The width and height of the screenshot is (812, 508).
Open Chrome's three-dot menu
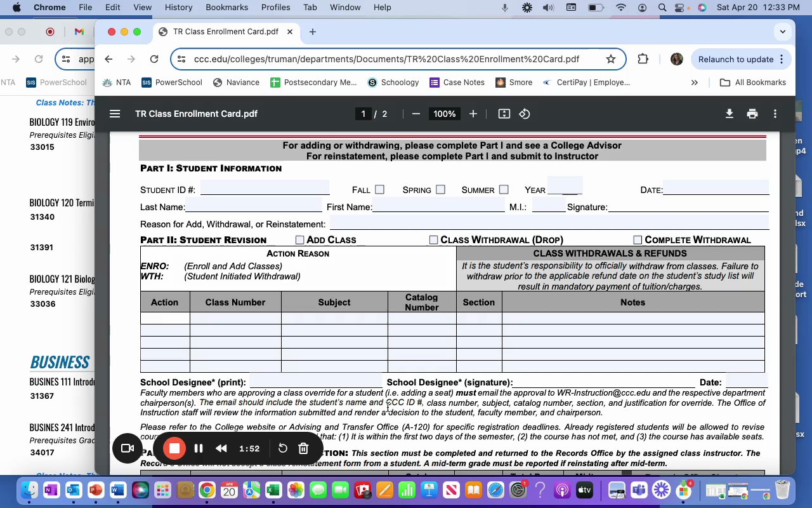tap(782, 59)
